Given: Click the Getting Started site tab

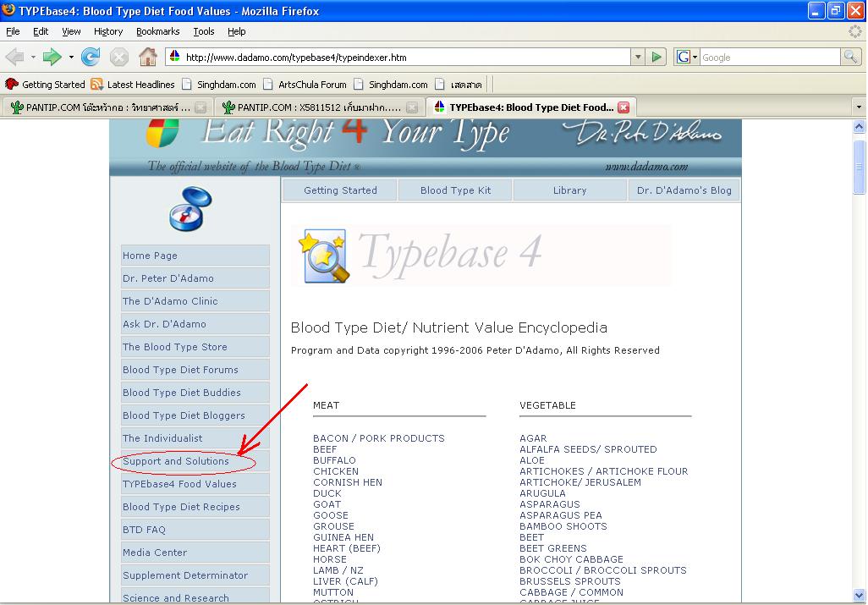Looking at the screenshot, I should 340,190.
